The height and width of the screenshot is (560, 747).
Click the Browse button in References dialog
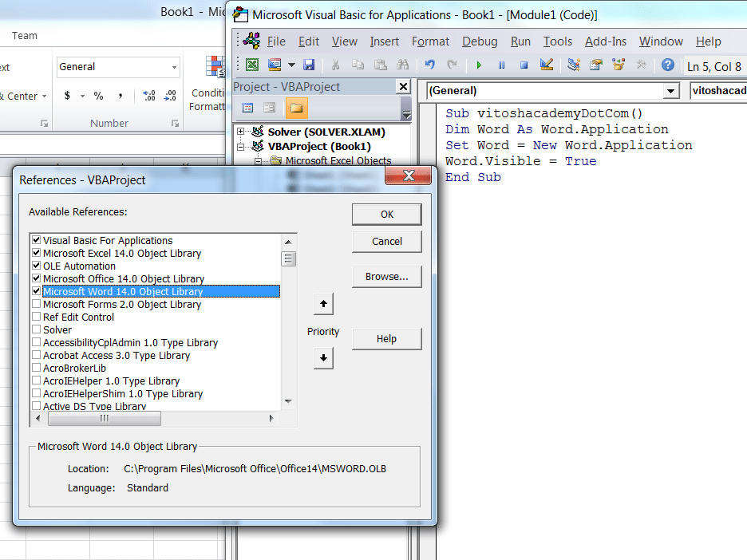click(386, 276)
